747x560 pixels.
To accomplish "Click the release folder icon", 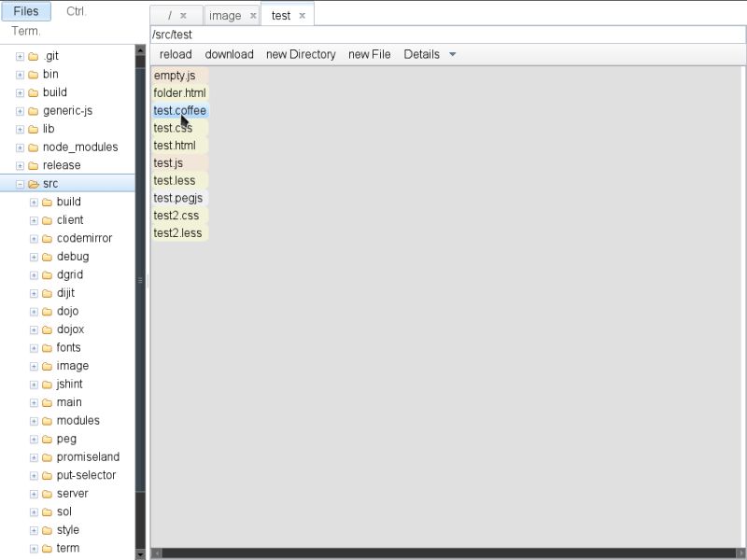I will click(x=32, y=165).
